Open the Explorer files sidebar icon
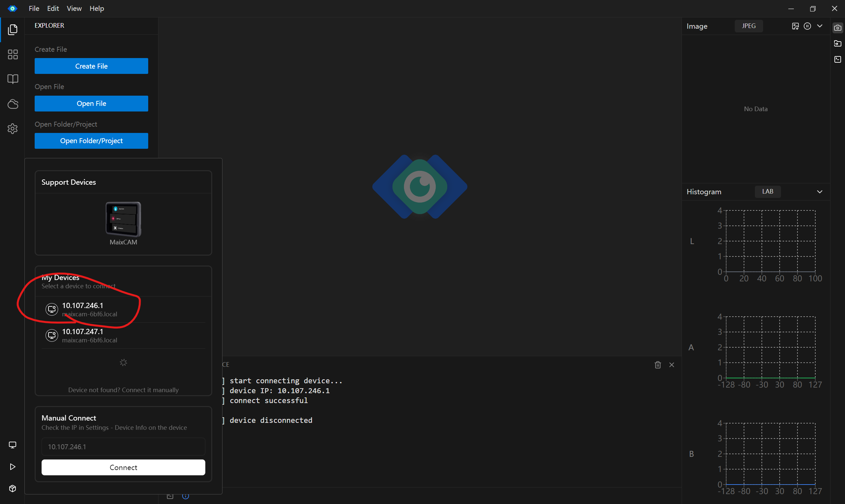Viewport: 845px width, 504px height. click(13, 30)
